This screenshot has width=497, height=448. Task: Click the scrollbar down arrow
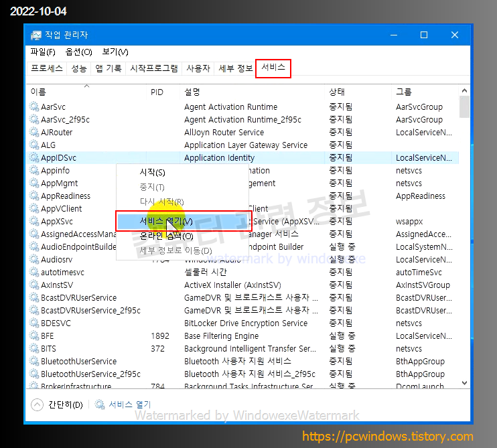tap(464, 383)
